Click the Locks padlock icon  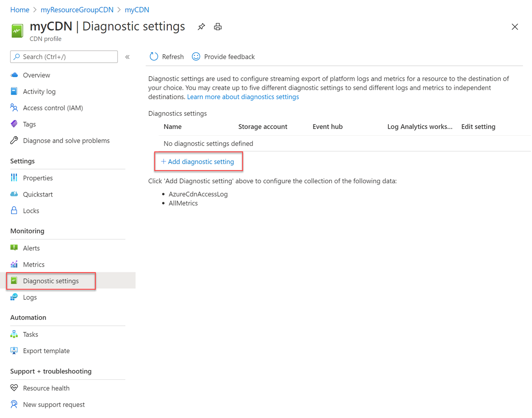coord(14,211)
